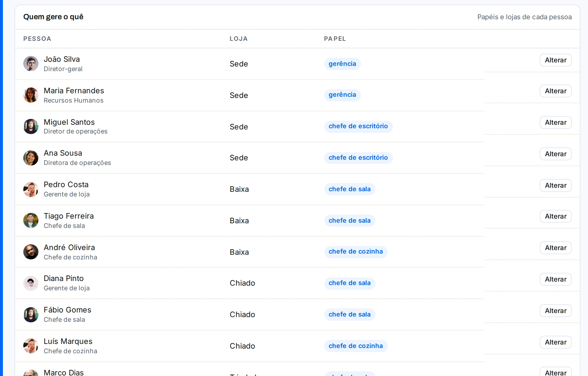Click Alterar in Marco Dias row
The width and height of the screenshot is (588, 376).
555,372
